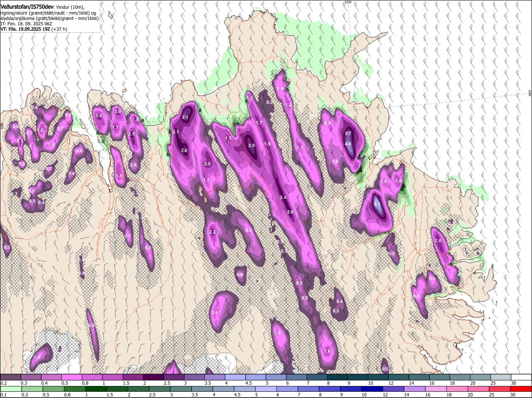This screenshot has width=532, height=398.
Task: Click the darkest purple swatch between 2 and 2.5 in snow legend
Action: point(153,377)
